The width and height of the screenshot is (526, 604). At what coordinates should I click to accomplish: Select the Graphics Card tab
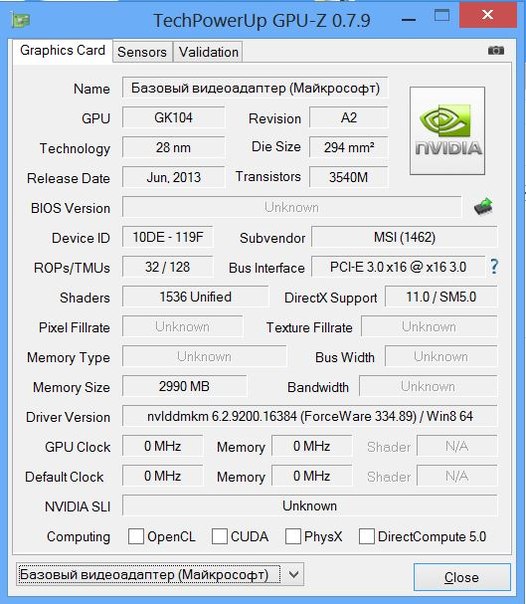62,50
